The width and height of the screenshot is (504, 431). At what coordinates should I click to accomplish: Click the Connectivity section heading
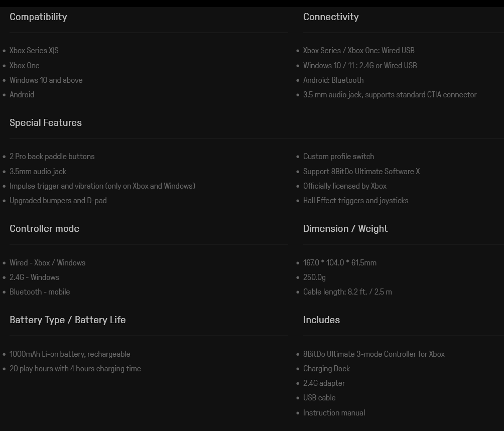click(x=331, y=17)
